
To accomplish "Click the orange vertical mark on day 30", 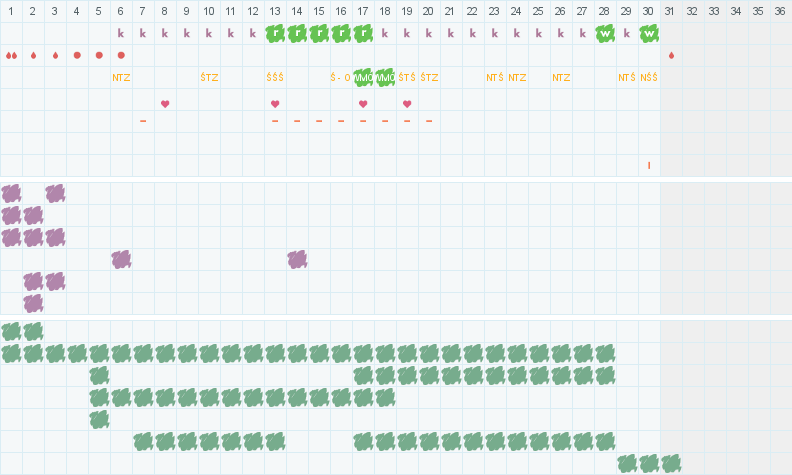I will click(649, 165).
